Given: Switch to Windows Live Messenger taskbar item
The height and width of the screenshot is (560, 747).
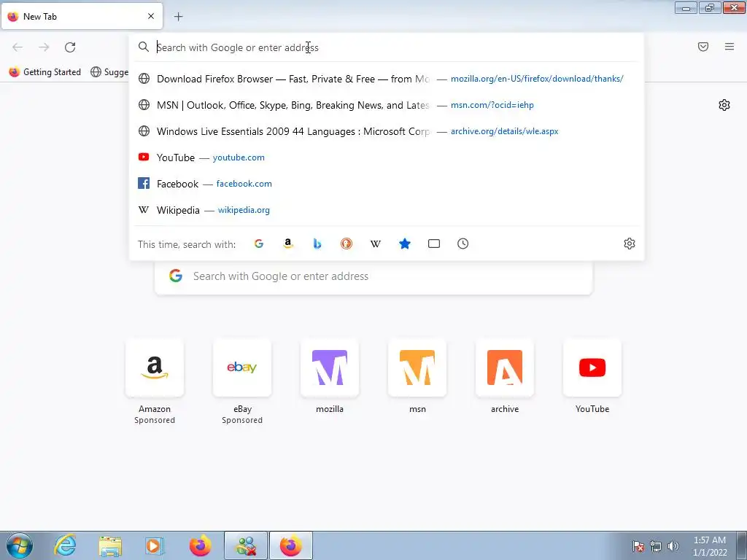Looking at the screenshot, I should [x=246, y=545].
